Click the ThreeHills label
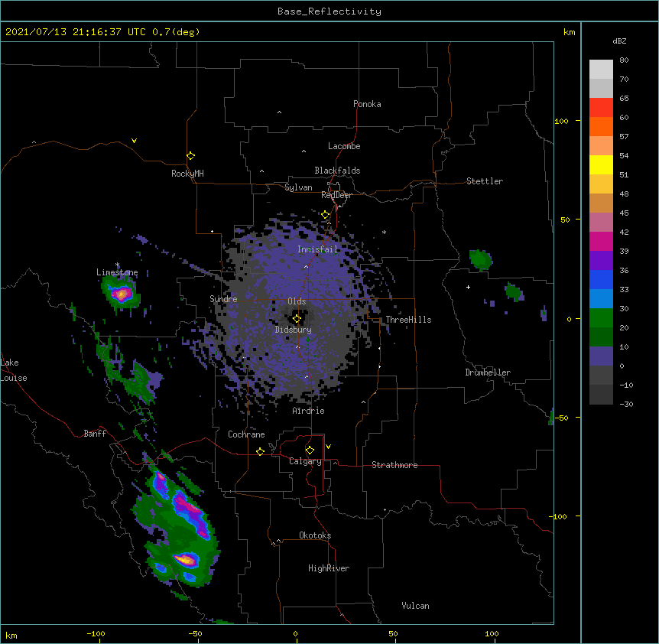Screen dimensions: 659x644 [408, 320]
